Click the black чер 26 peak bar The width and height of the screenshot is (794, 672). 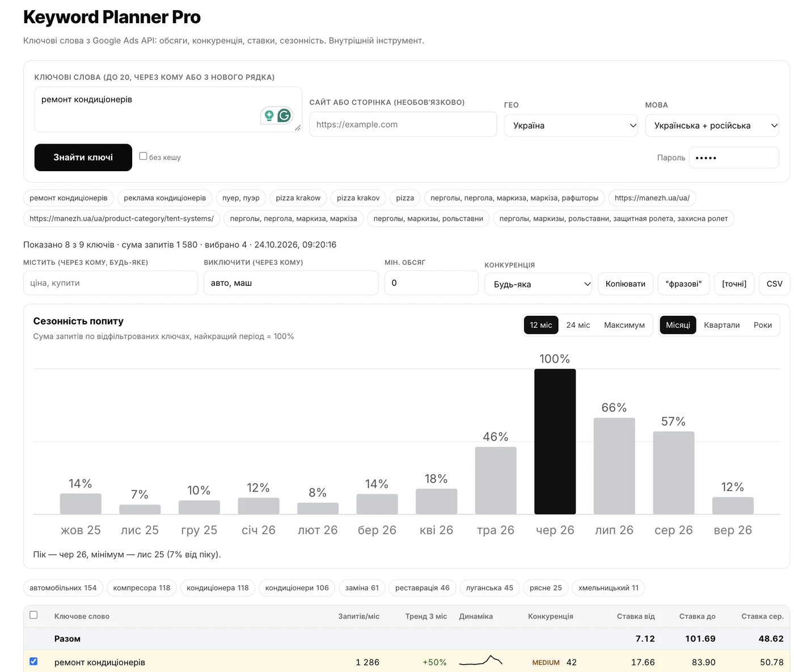tap(555, 442)
